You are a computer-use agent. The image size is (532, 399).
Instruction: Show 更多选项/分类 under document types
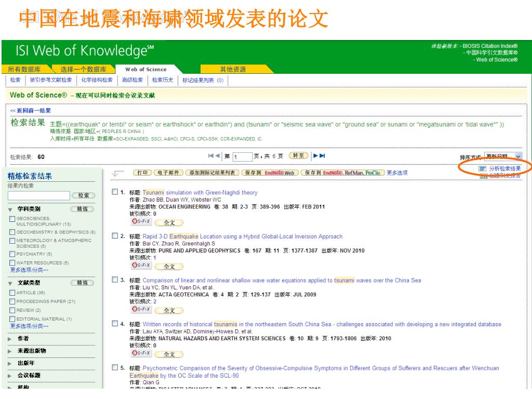pyautogui.click(x=29, y=326)
